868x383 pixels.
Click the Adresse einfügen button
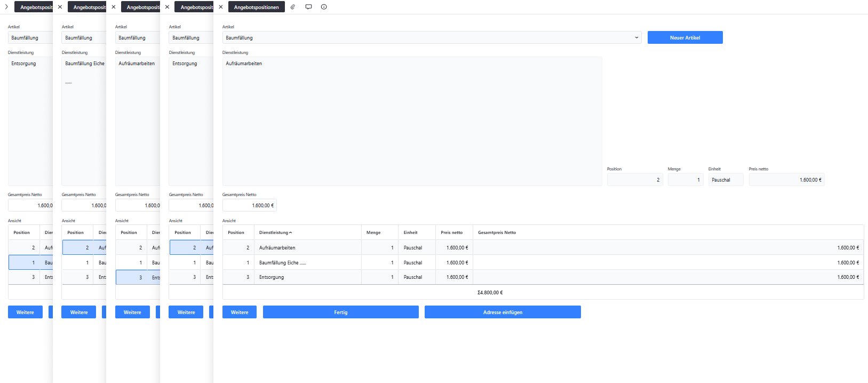point(503,312)
